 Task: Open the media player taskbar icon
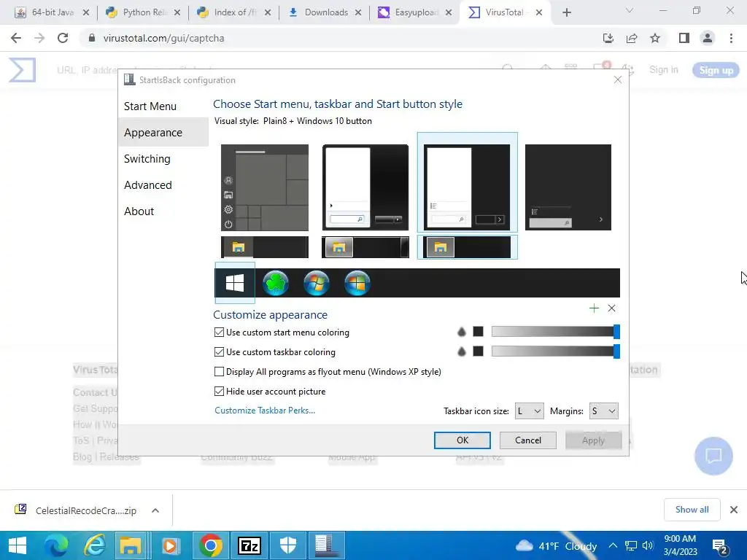point(170,545)
